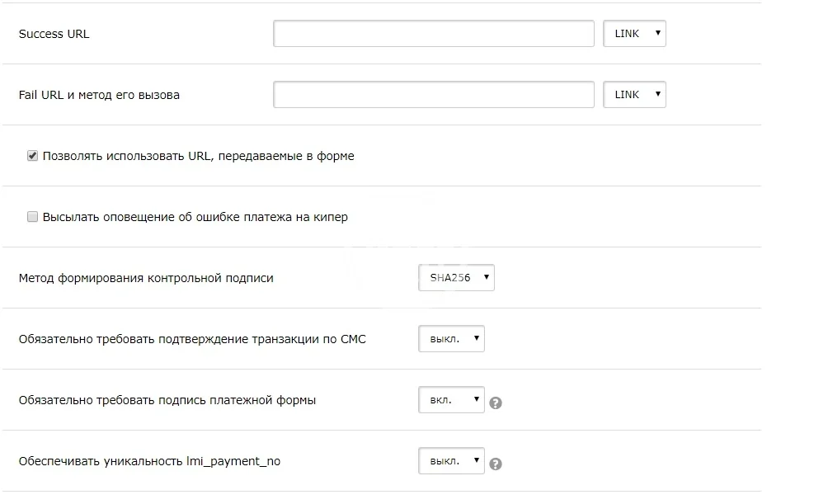Click the "Обязательно требовать подпись платежной формы" label
Image resolution: width=814 pixels, height=504 pixels.
pyautogui.click(x=167, y=400)
